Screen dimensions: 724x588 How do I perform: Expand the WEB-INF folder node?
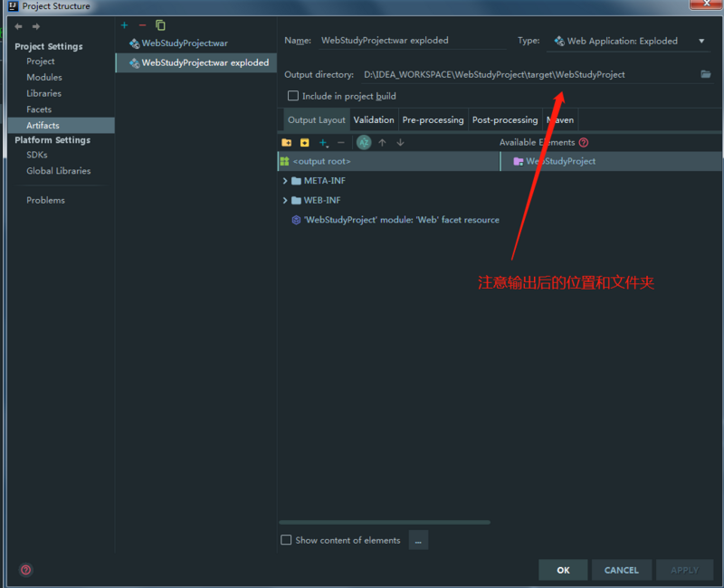click(x=285, y=200)
